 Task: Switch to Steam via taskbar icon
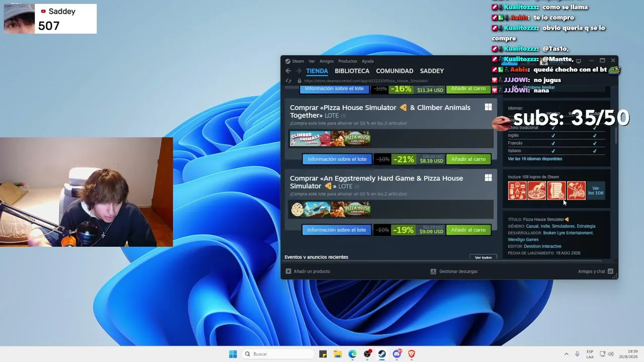coord(382,354)
